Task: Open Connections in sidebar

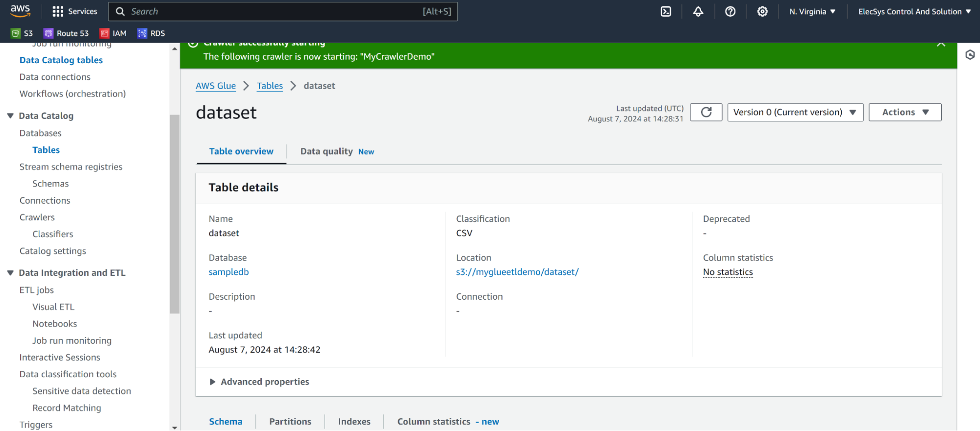Action: 45,200
